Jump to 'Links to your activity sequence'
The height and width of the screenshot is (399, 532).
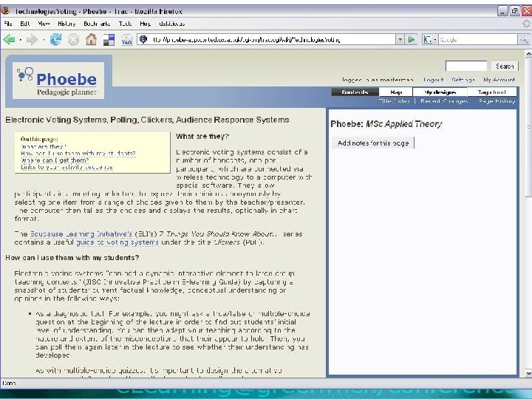pyautogui.click(x=66, y=167)
